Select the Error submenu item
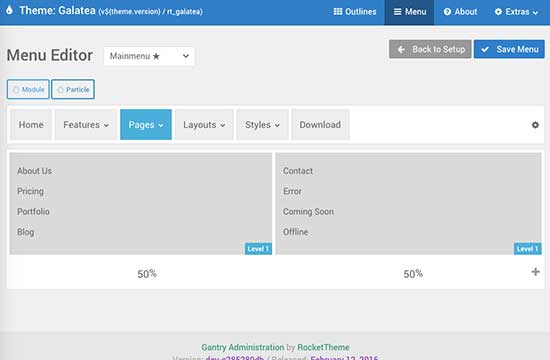Image resolution: width=550 pixels, height=360 pixels. tap(292, 191)
